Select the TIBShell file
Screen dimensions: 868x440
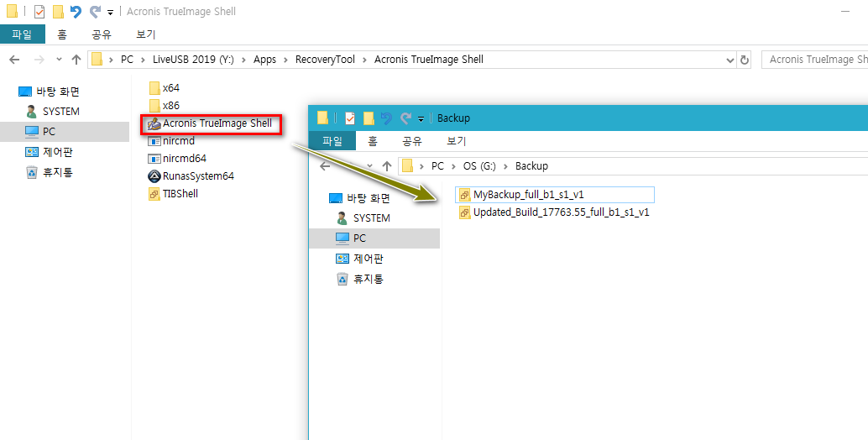coord(174,194)
